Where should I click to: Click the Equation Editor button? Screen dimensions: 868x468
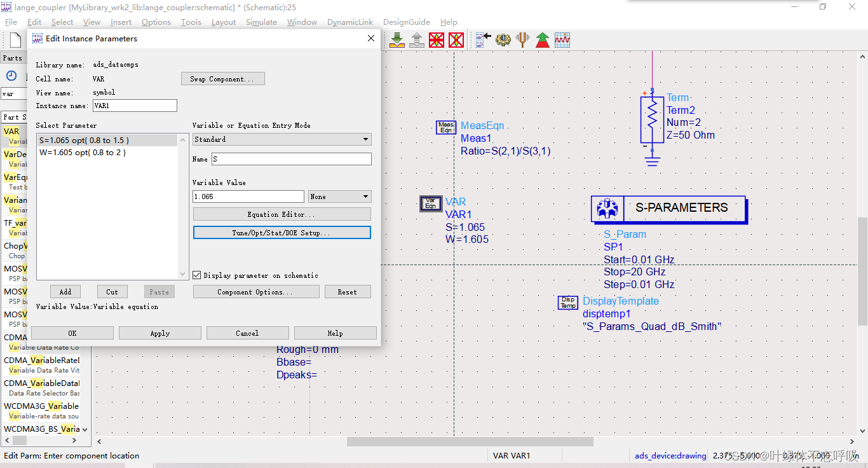pos(281,214)
